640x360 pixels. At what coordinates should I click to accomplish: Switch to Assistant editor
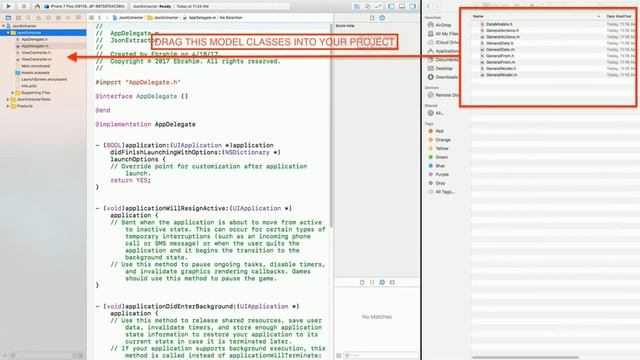[368, 7]
